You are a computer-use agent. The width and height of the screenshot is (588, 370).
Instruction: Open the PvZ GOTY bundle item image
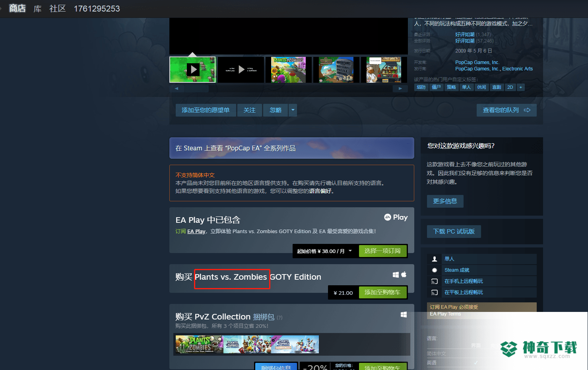point(199,345)
